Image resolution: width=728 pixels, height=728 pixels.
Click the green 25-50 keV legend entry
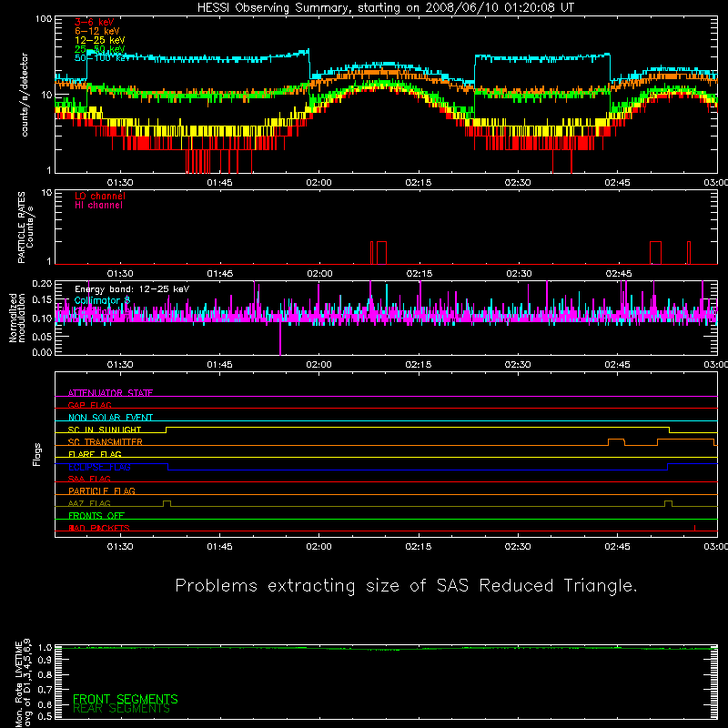99,49
